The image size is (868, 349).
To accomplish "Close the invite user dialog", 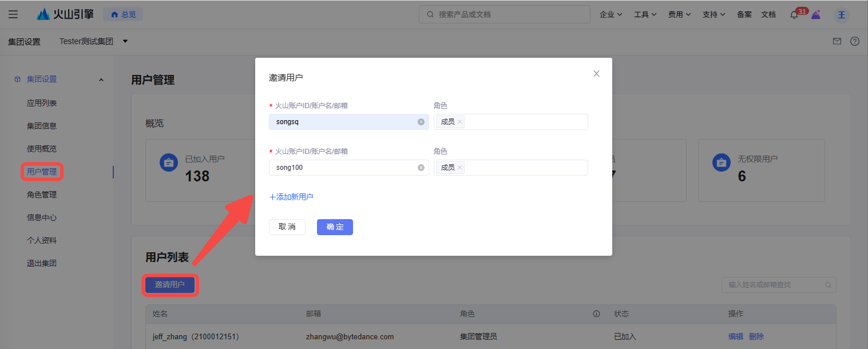I will tap(596, 74).
